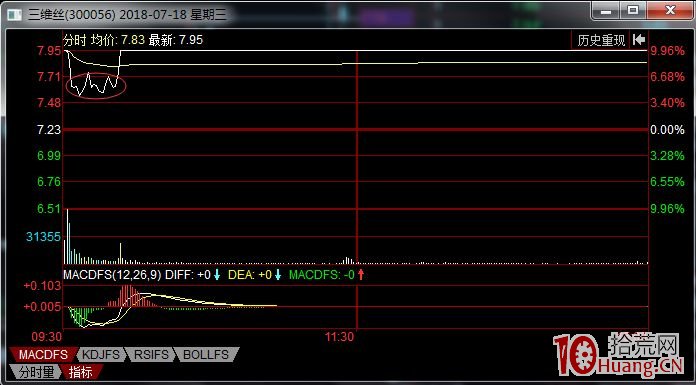Switch to the MACDFS indicator tab

[x=43, y=355]
